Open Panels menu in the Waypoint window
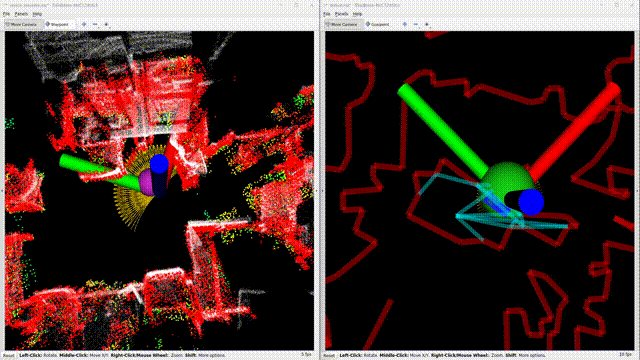 click(x=21, y=14)
